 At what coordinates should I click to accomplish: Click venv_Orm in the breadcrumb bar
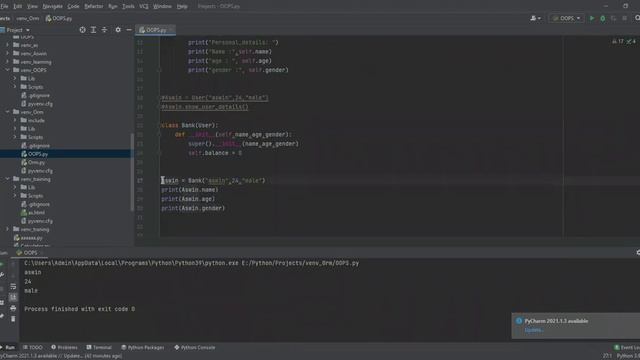pyautogui.click(x=28, y=18)
